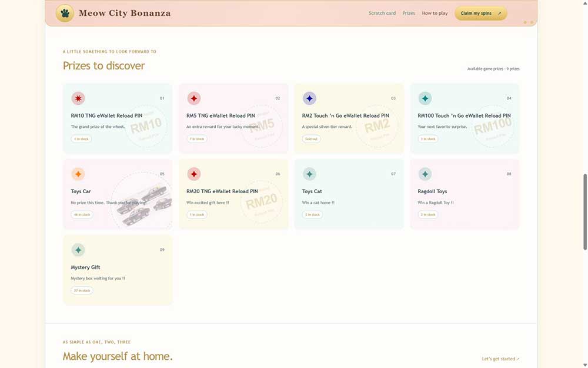588x368 pixels.
Task: Click the number 01 on the RM10 card
Action: tap(162, 98)
